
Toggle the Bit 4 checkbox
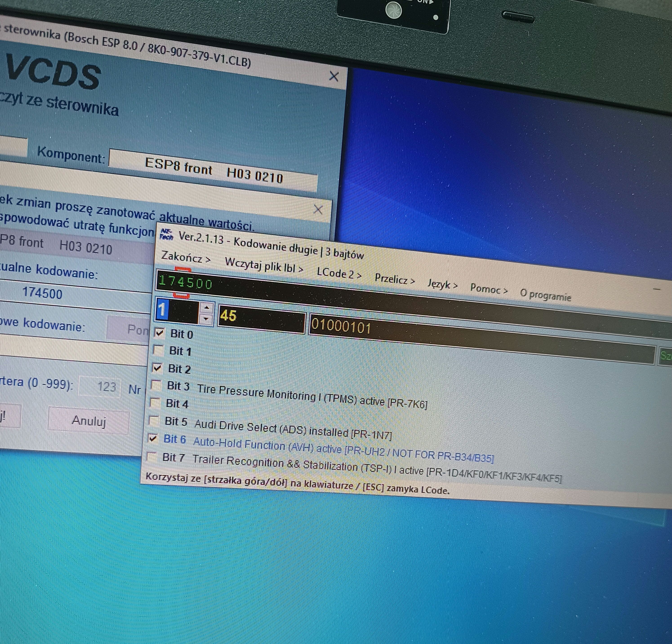click(x=155, y=403)
